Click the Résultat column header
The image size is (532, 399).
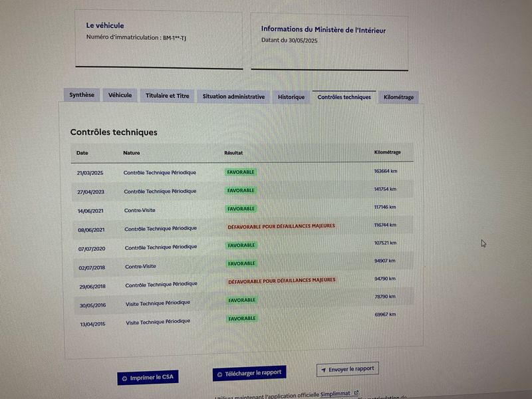point(233,153)
